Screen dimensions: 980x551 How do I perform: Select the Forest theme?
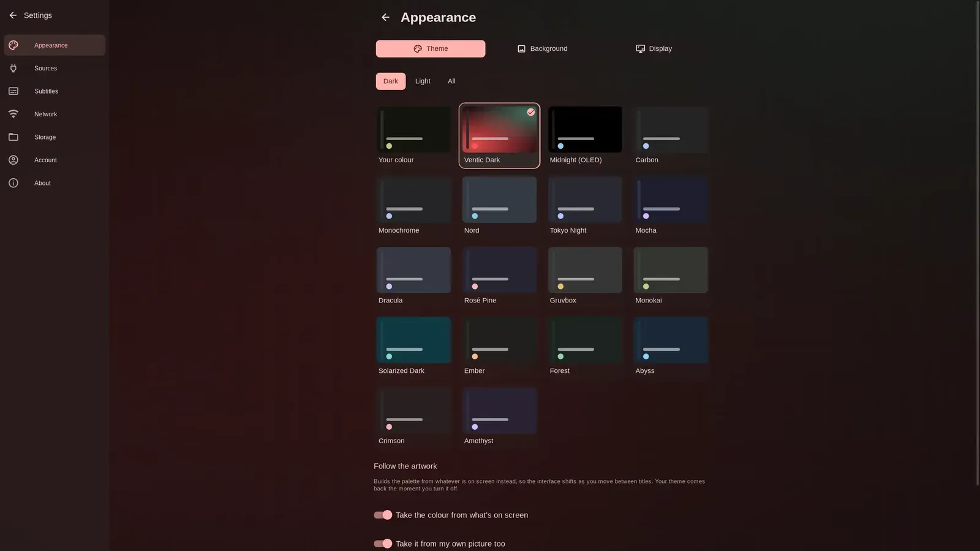[x=585, y=346]
